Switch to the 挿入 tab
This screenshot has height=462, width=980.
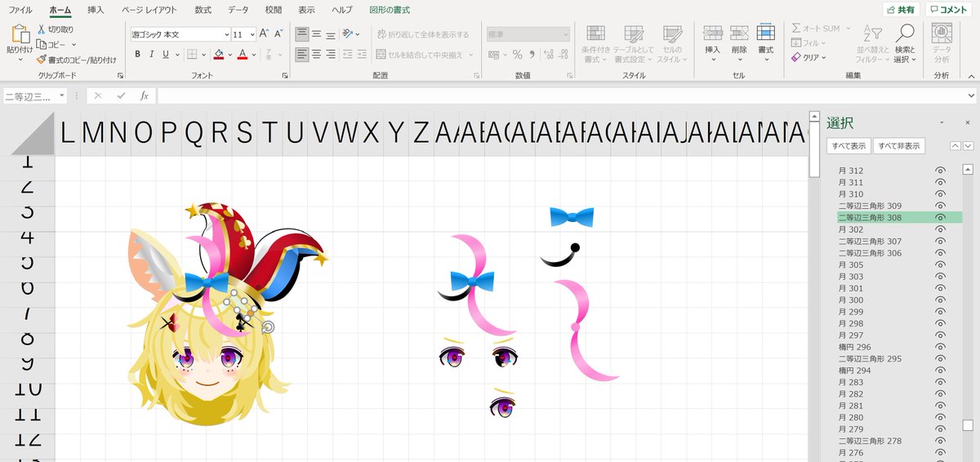pos(96,10)
